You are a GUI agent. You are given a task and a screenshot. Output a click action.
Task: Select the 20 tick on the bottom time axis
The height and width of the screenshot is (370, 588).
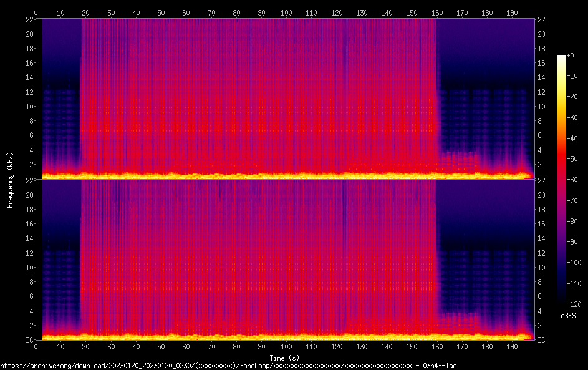(86, 347)
